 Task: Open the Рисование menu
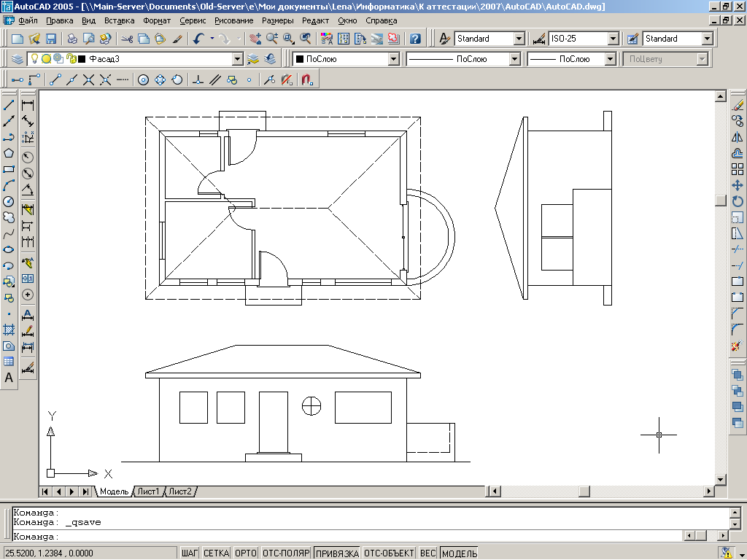coord(234,20)
